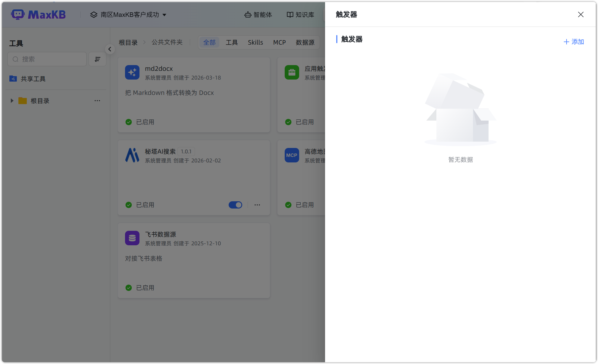Image resolution: width=598 pixels, height=364 pixels.
Task: Click the tool search input field
Action: [47, 59]
